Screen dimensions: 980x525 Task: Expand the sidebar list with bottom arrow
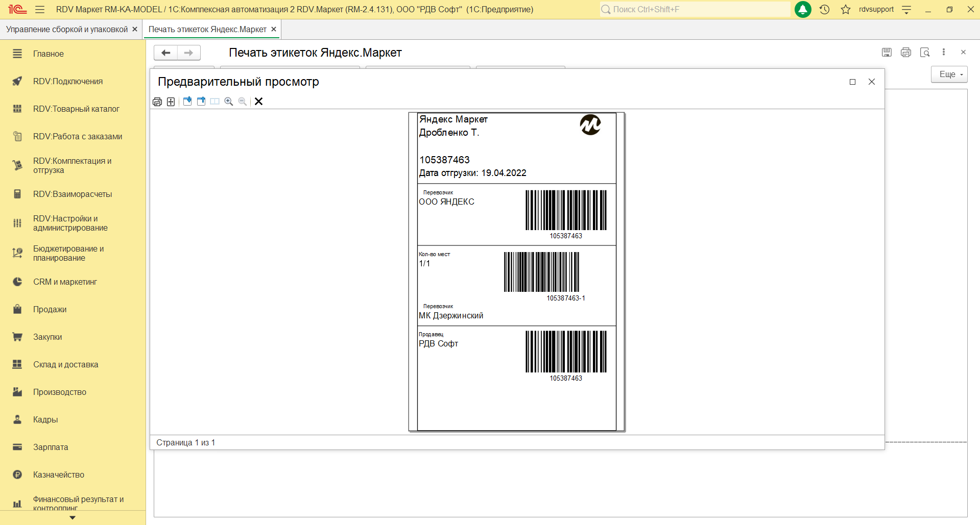coord(73,517)
